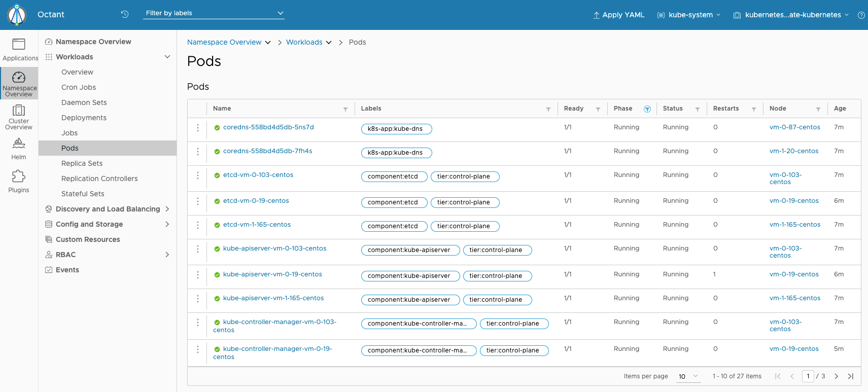This screenshot has width=868, height=392.
Task: Filter the Labels column
Action: pyautogui.click(x=548, y=109)
